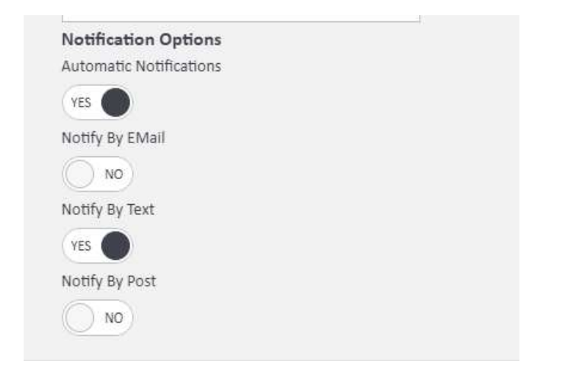Viewport: 588px width, 387px height.
Task: Click the dark knob on Automatic Notifications
Action: click(x=116, y=102)
